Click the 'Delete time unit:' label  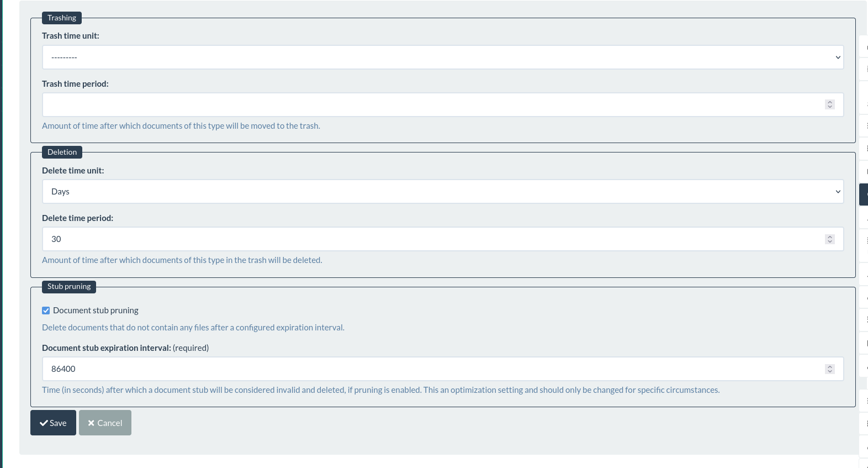[x=73, y=171]
